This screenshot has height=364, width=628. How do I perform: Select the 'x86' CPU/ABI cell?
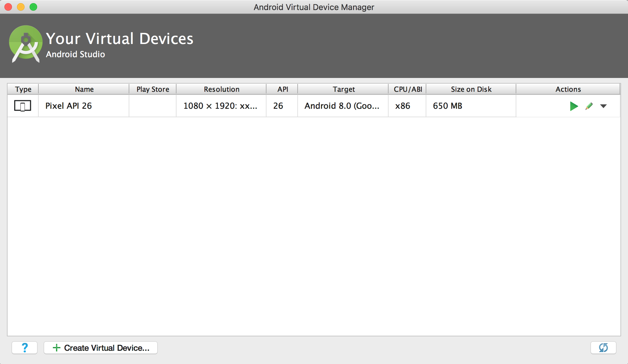[407, 106]
